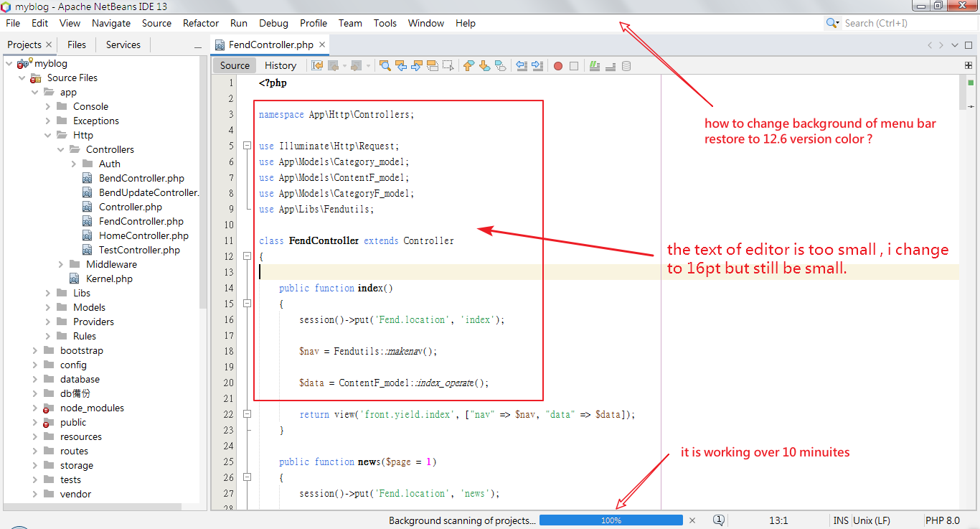The height and width of the screenshot is (529, 980).
Task: Collapse code fold at line 5
Action: (x=248, y=146)
